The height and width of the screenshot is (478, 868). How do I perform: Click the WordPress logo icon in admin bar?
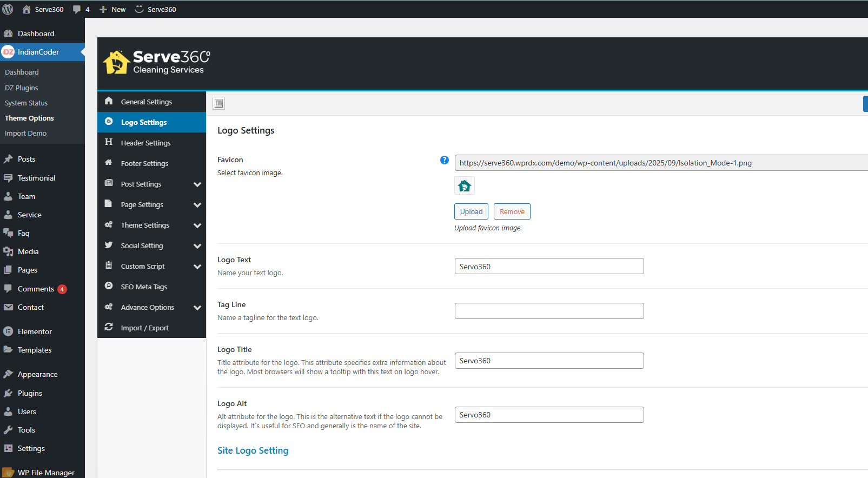[8, 9]
